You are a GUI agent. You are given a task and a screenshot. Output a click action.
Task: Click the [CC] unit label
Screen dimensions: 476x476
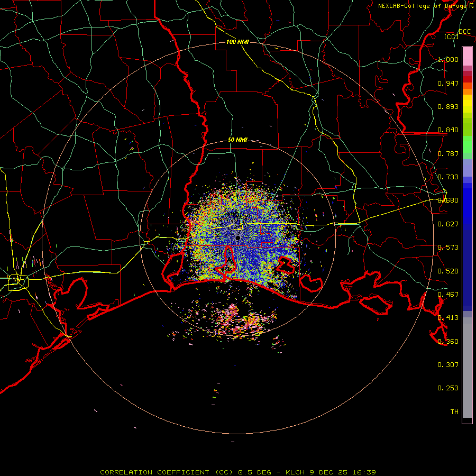(x=451, y=37)
